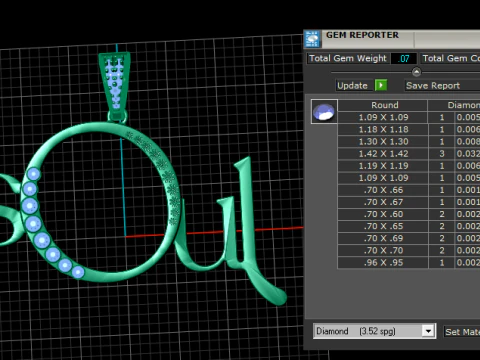Select the 1.30 X 1.30 row
The height and width of the screenshot is (360, 480).
(x=409, y=142)
